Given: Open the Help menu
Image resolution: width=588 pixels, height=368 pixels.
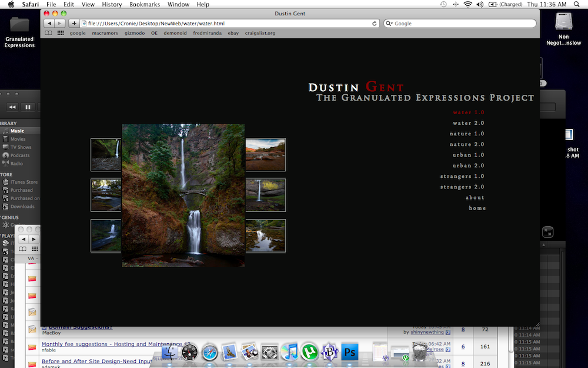Looking at the screenshot, I should click(203, 5).
